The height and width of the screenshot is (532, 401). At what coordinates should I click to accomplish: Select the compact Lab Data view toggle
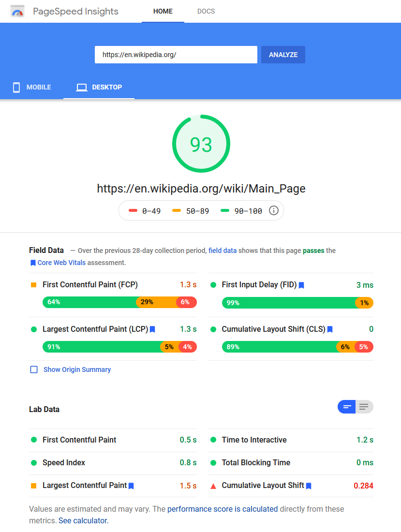click(x=346, y=407)
